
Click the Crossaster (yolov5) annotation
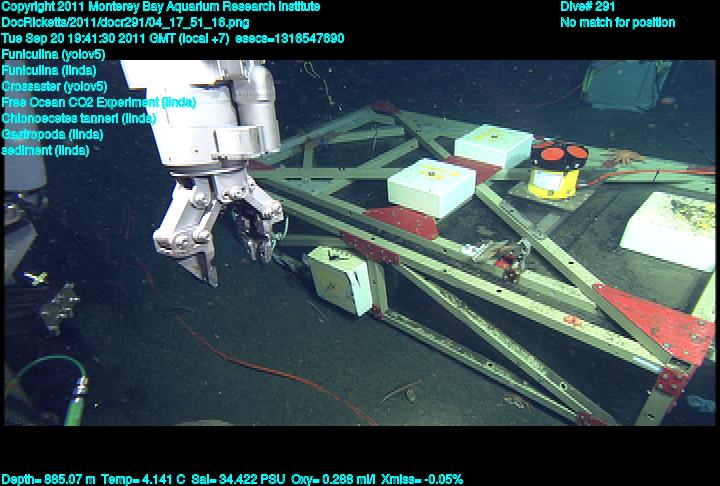coord(54,86)
